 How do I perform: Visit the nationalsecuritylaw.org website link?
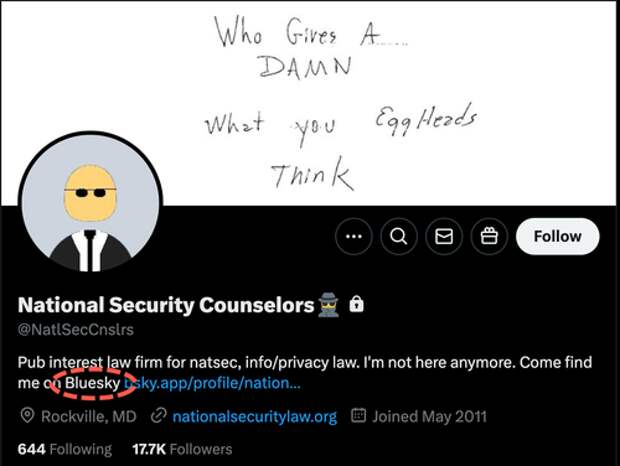[255, 417]
